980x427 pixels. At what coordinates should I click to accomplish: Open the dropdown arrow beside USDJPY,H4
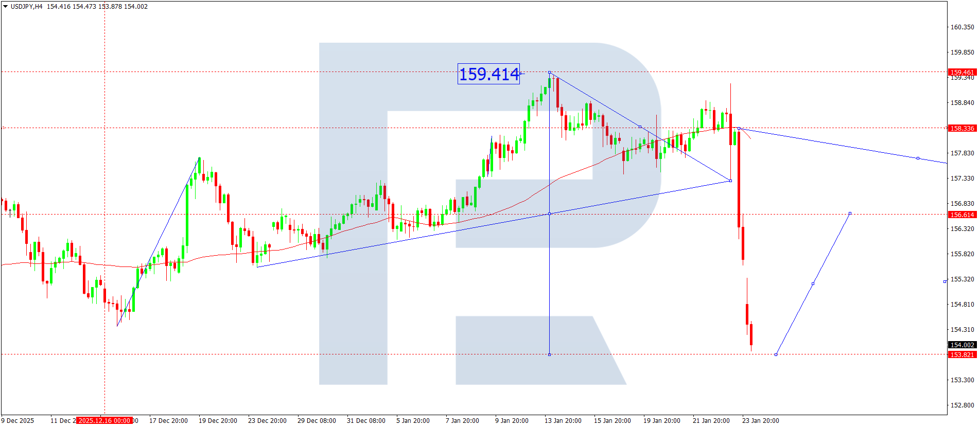pos(6,7)
